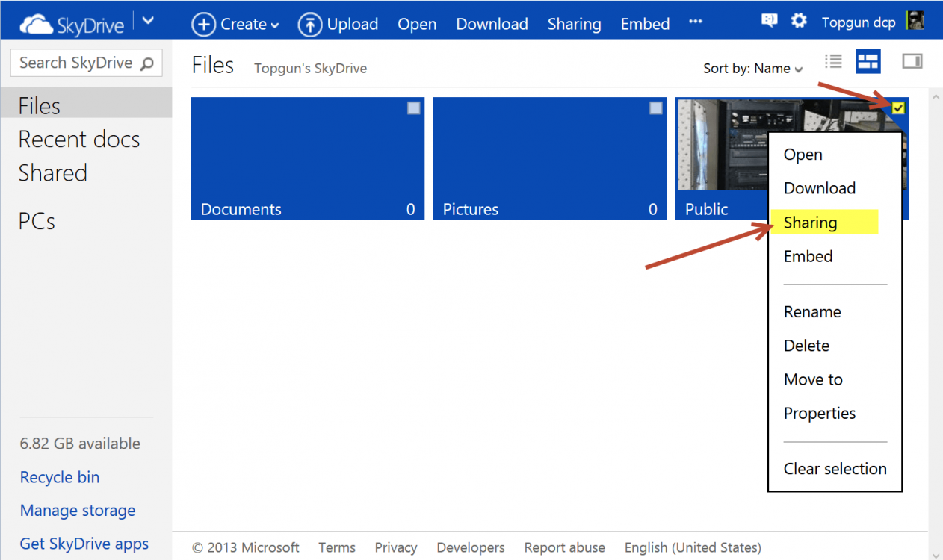Choose Embed from the context menu
This screenshot has height=560, width=943.
click(808, 256)
